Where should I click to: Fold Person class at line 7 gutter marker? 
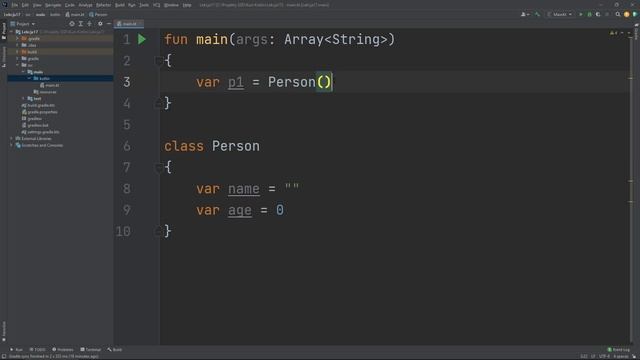tap(159, 167)
